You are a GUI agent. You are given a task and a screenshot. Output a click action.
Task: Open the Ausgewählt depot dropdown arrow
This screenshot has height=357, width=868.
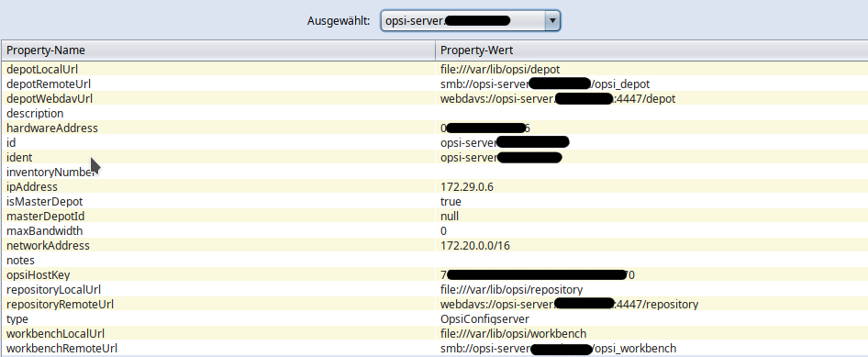tap(552, 21)
